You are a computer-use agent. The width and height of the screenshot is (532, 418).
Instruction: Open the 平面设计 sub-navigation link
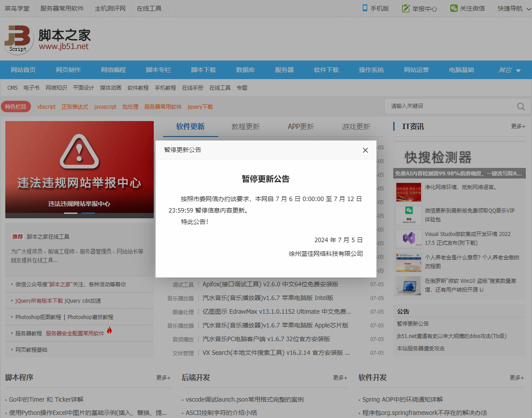coord(84,88)
